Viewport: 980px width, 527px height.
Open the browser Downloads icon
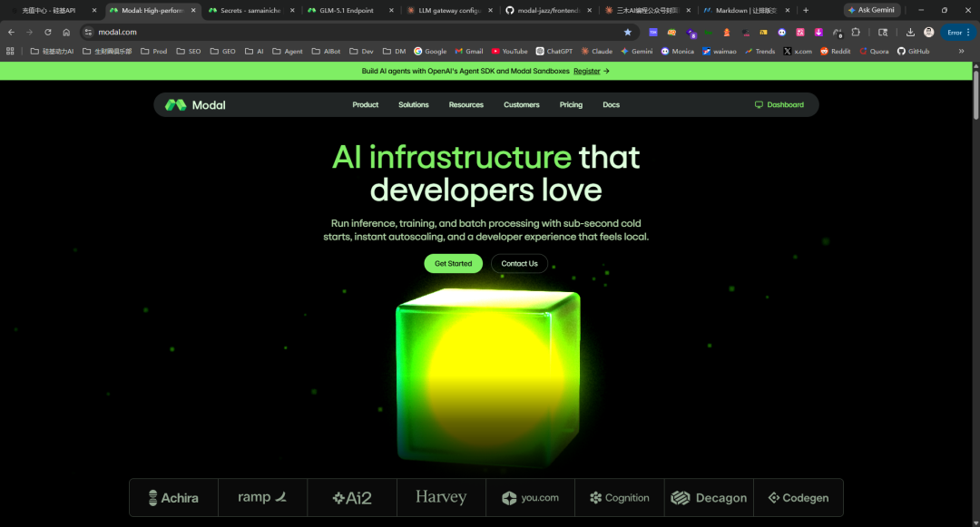(x=910, y=32)
